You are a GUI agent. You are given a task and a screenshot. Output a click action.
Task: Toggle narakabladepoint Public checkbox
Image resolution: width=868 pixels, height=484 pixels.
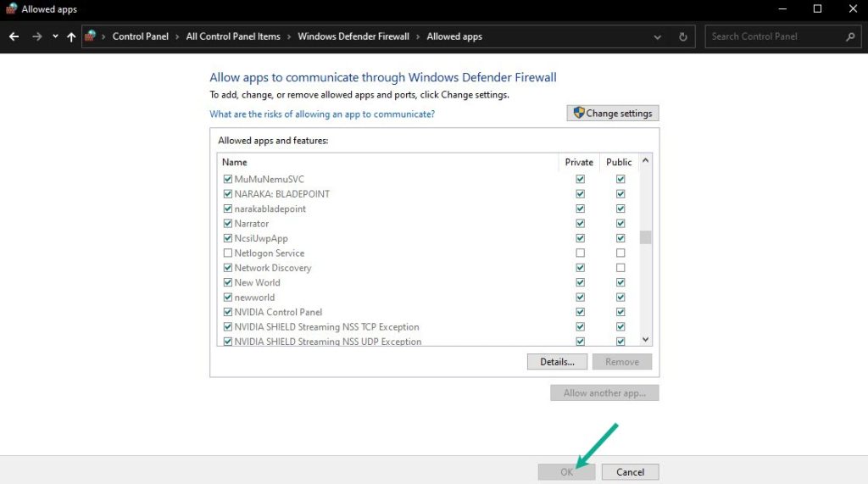coord(620,209)
